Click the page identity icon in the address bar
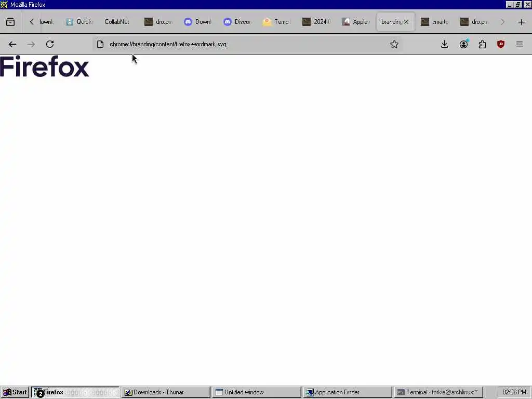 pos(100,44)
